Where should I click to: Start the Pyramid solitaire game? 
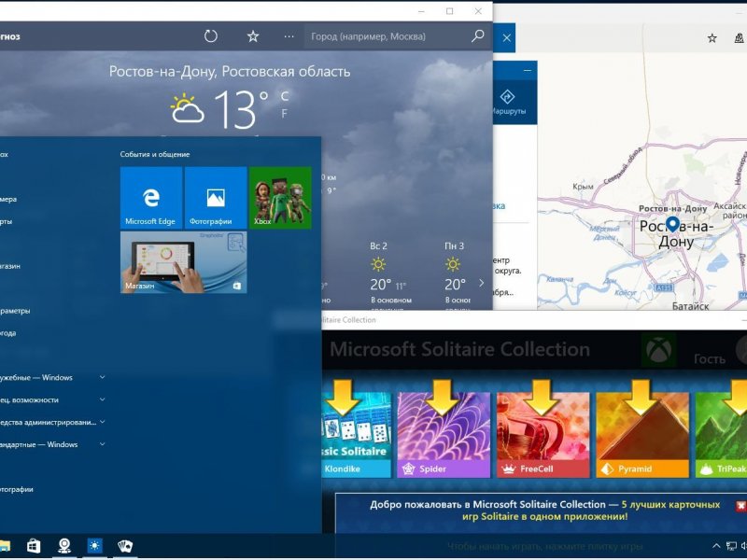[642, 435]
